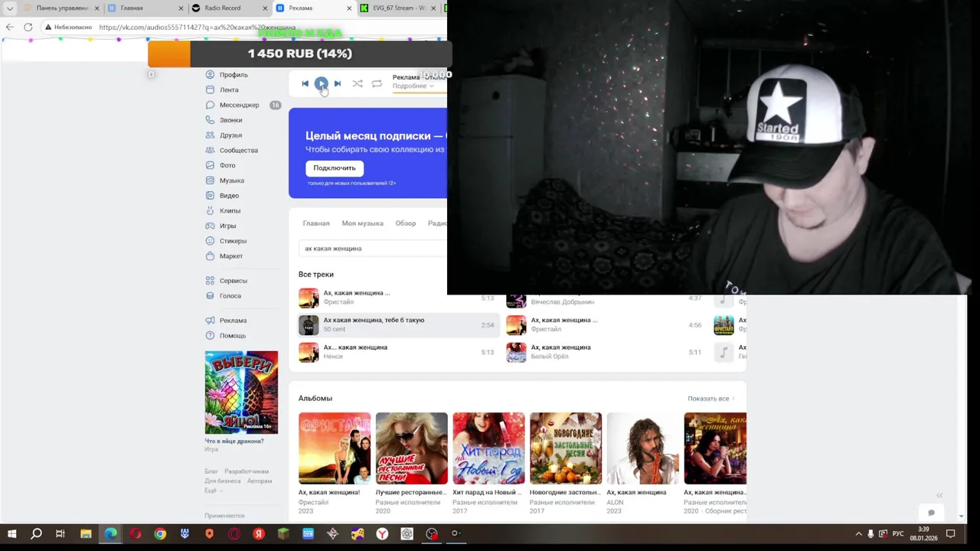
Task: Click the Подключить subscription button
Action: 335,168
